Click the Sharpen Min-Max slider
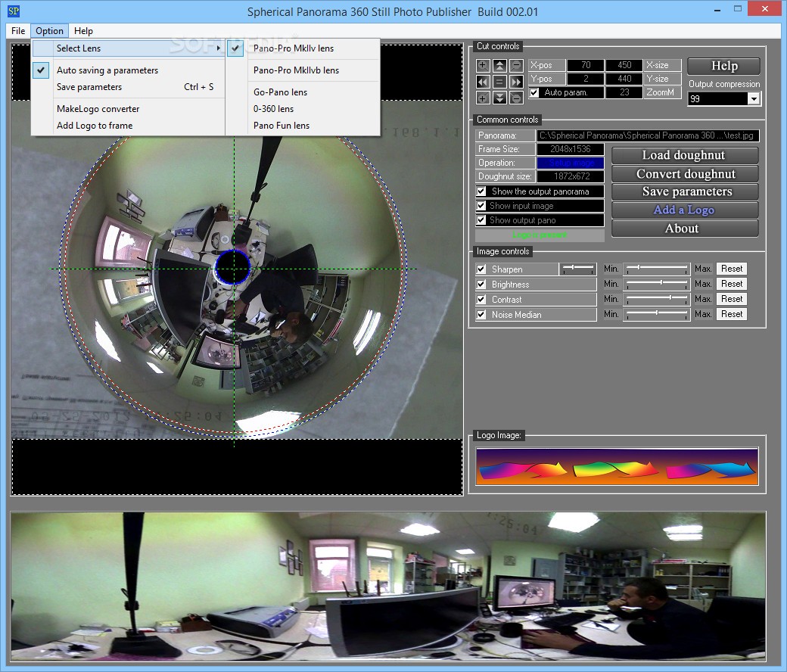787x672 pixels. pos(657,269)
